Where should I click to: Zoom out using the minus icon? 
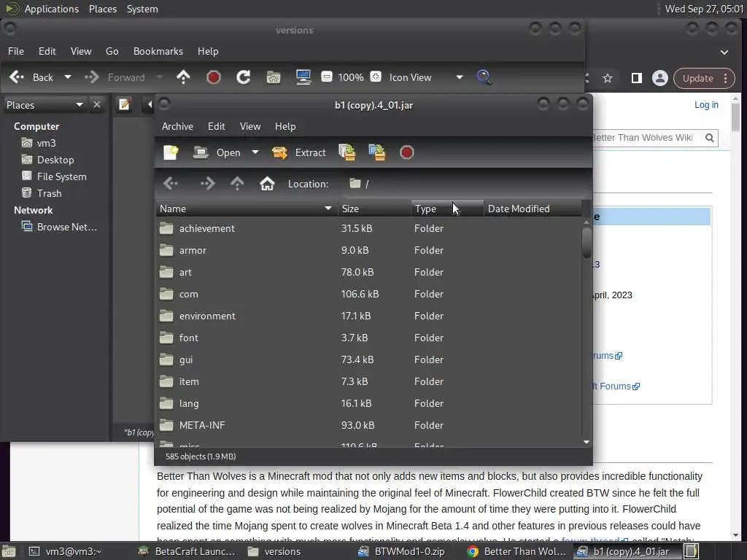327,77
